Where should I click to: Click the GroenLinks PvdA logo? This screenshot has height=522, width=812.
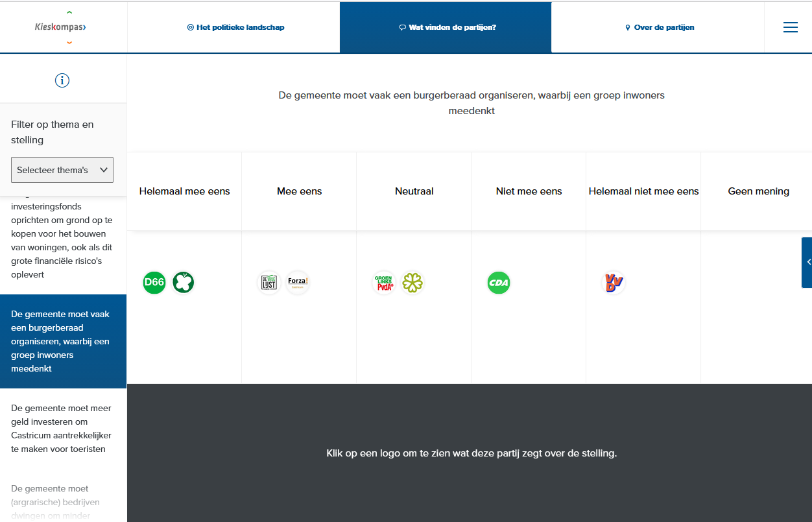click(x=384, y=283)
